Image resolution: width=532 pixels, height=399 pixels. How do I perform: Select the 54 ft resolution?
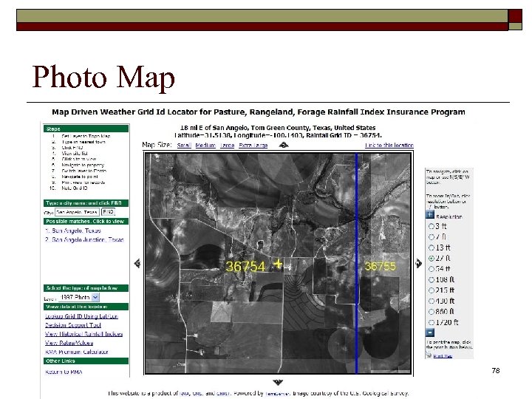[x=432, y=269]
